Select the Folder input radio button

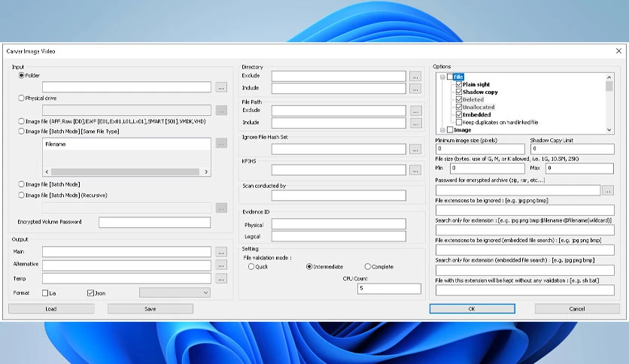point(21,75)
